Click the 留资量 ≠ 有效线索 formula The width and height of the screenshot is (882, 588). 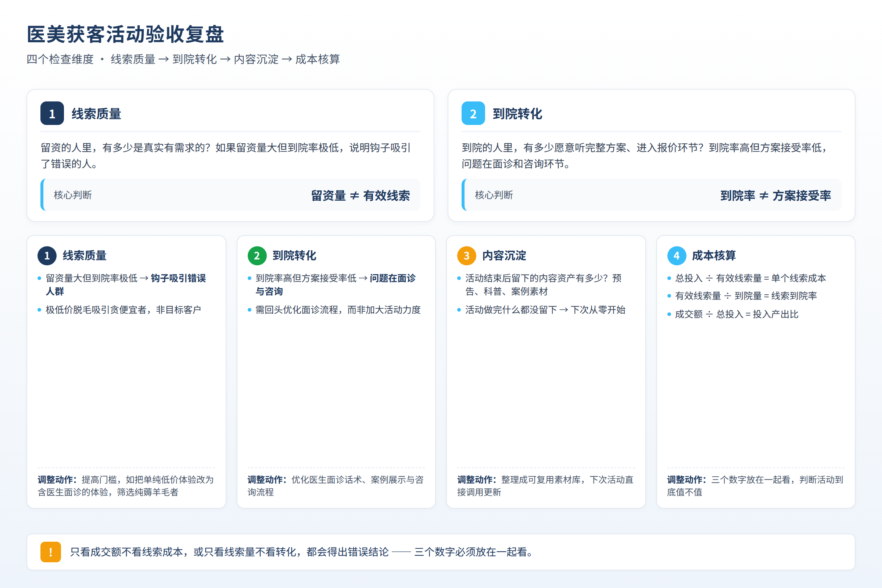361,196
